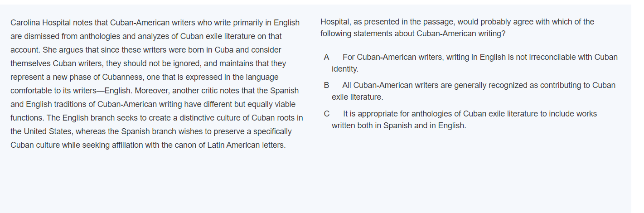
Task: Click 'following statements about Cuban-American writing?' line
Action: coord(412,34)
